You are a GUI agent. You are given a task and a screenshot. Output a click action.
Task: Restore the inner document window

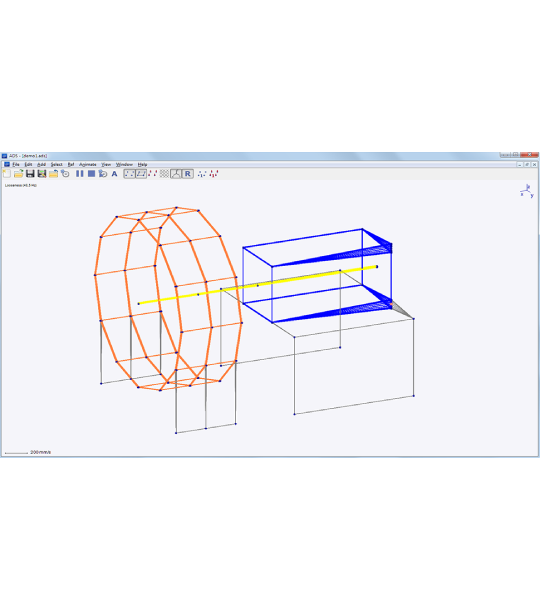click(x=527, y=165)
